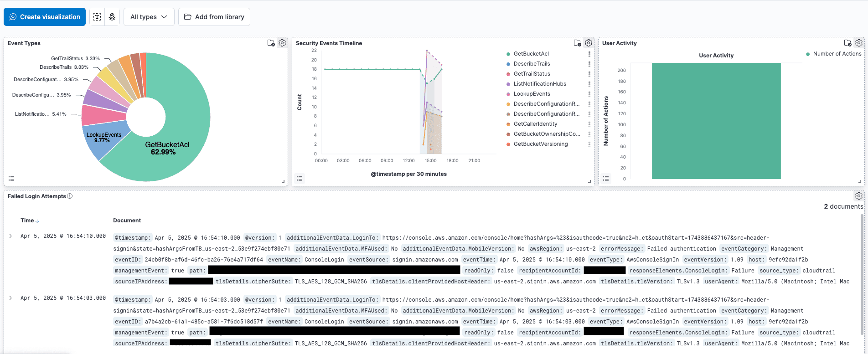Open Failed Login Attempts settings gear
Image resolution: width=868 pixels, height=354 pixels.
(859, 196)
